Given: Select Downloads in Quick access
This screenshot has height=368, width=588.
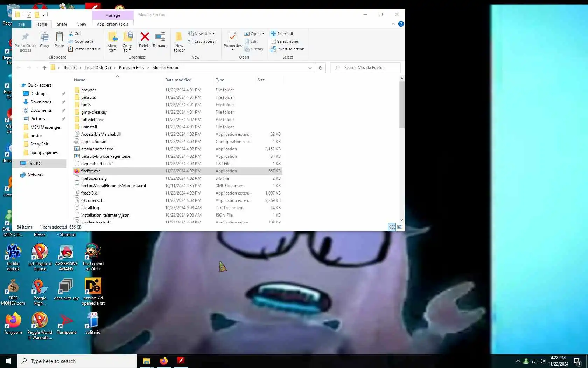Looking at the screenshot, I should pos(41,102).
